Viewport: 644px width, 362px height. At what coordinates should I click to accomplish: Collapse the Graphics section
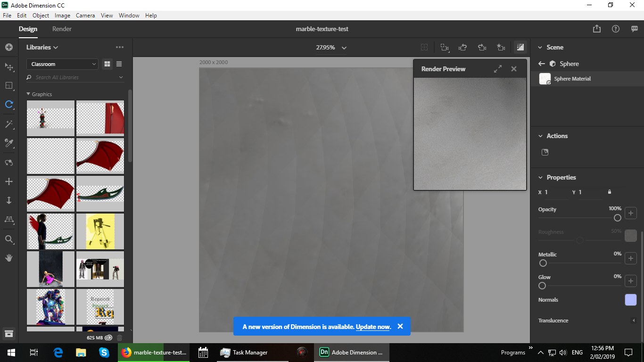pos(28,94)
